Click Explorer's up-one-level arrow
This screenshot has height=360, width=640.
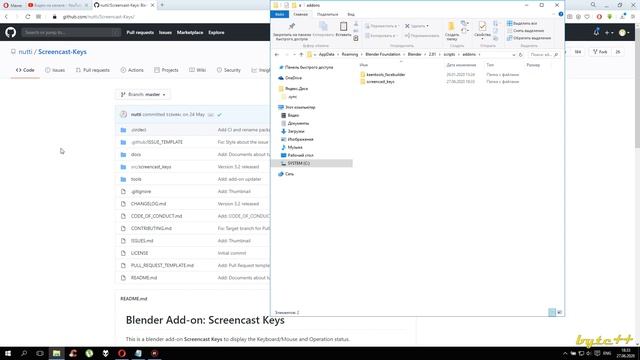301,54
